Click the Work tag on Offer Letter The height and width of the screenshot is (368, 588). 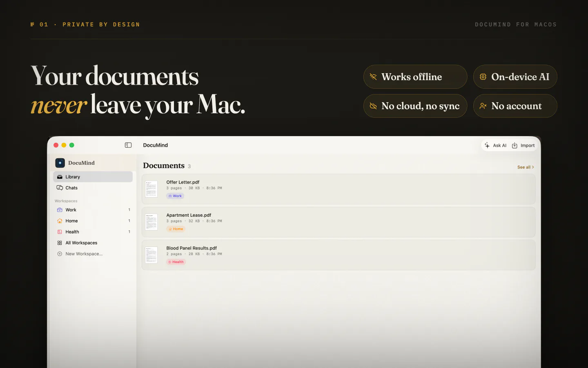point(175,196)
